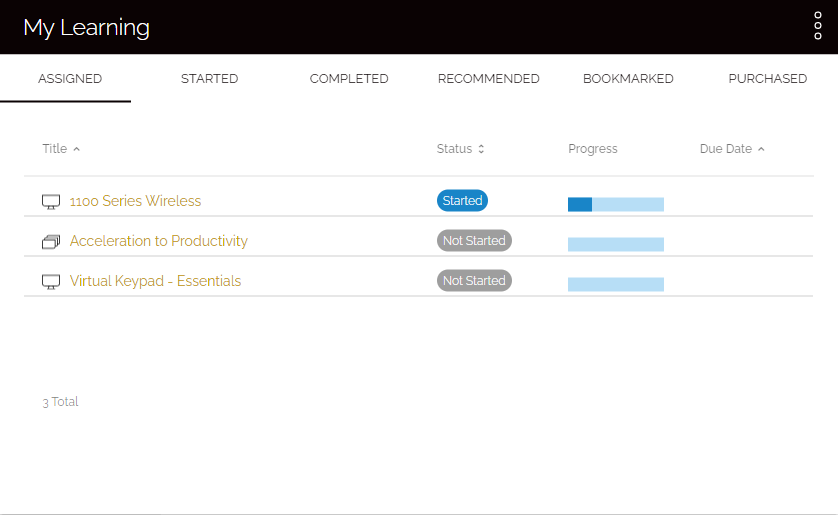Sort by Title using its arrow
Image resolution: width=838 pixels, height=515 pixels.
pos(76,149)
